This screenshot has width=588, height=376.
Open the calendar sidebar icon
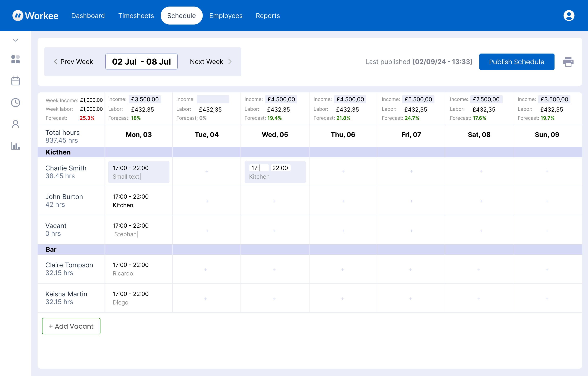coord(15,81)
